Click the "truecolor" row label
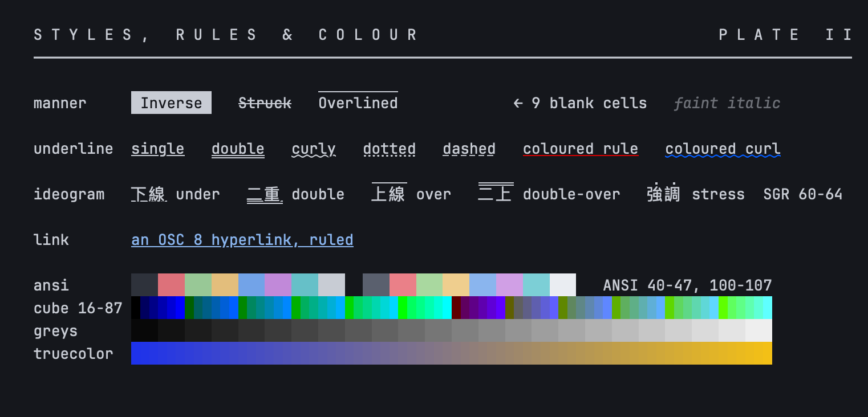868x417 pixels. pyautogui.click(x=74, y=354)
